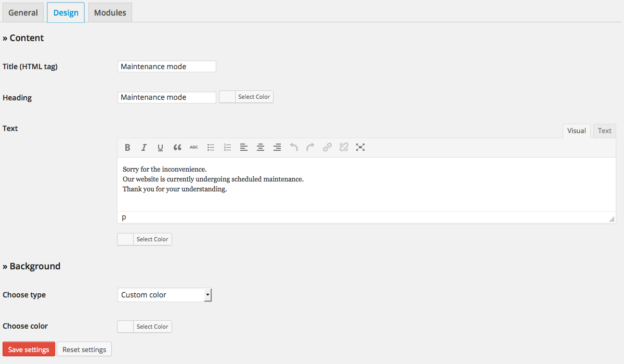Select the italic formatting icon
This screenshot has height=364, width=624.
[x=144, y=147]
